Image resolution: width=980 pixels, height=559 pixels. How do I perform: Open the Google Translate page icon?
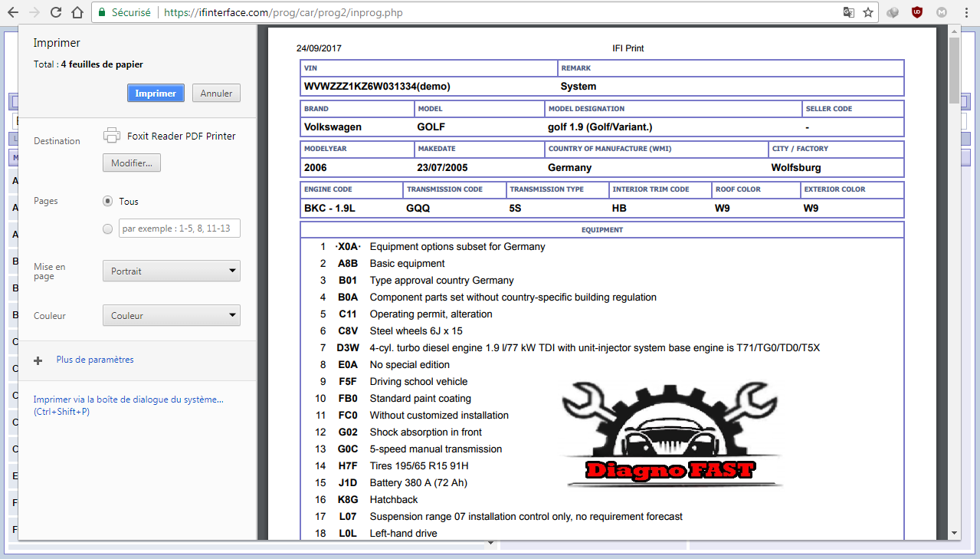849,12
